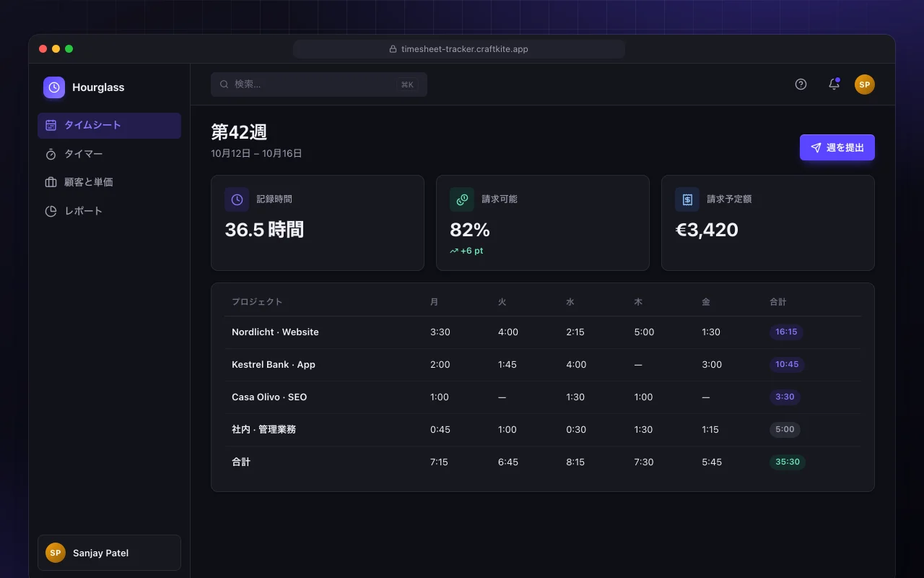Click Nordlicht Monday cell 3:30

[440, 332]
